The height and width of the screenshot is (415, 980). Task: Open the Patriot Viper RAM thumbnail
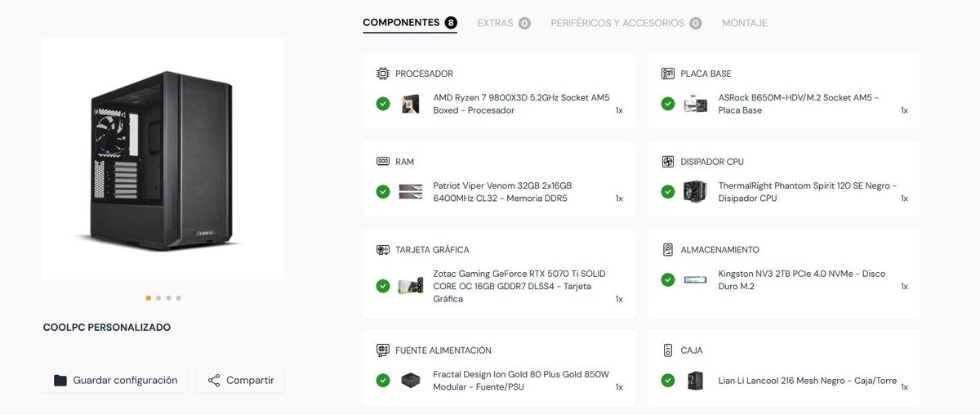point(411,192)
